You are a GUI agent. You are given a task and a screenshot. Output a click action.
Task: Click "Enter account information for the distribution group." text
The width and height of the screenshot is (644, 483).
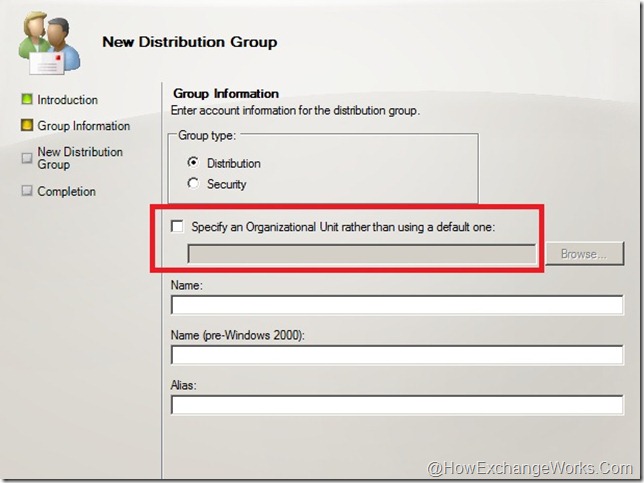click(x=295, y=110)
